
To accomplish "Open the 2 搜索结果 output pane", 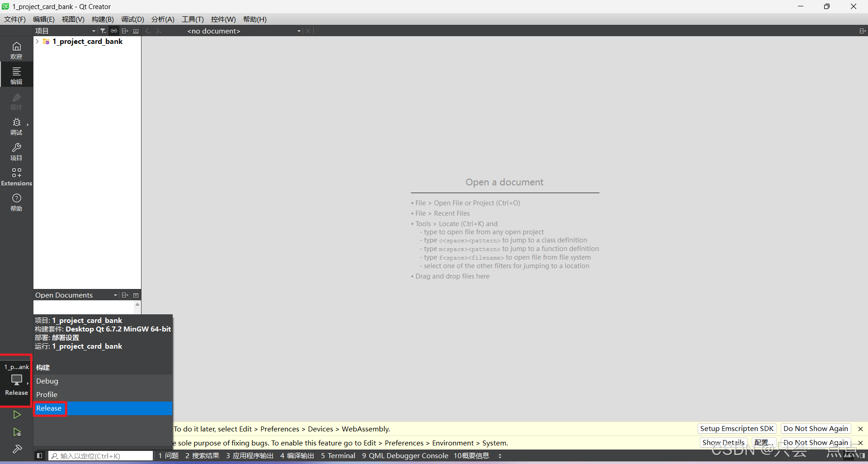I will [202, 456].
